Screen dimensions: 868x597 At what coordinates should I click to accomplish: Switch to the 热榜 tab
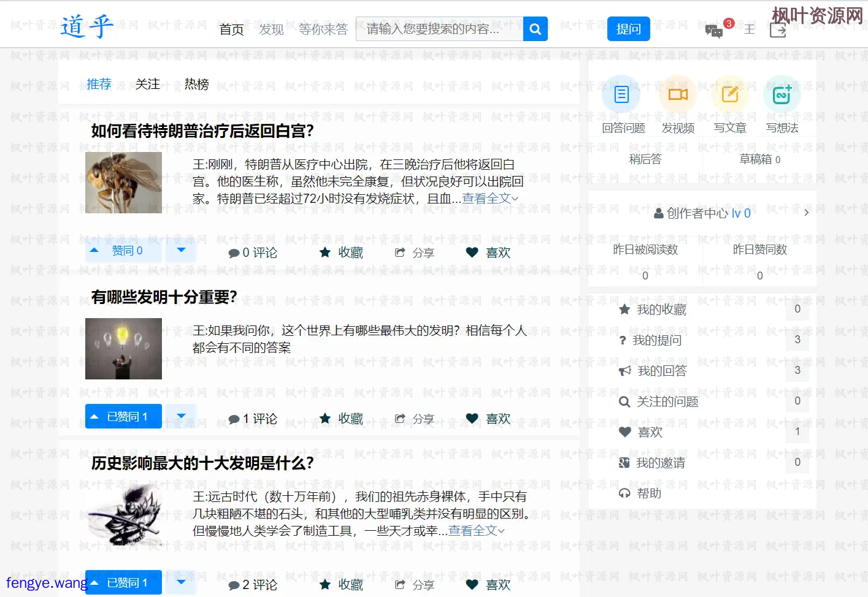point(196,84)
